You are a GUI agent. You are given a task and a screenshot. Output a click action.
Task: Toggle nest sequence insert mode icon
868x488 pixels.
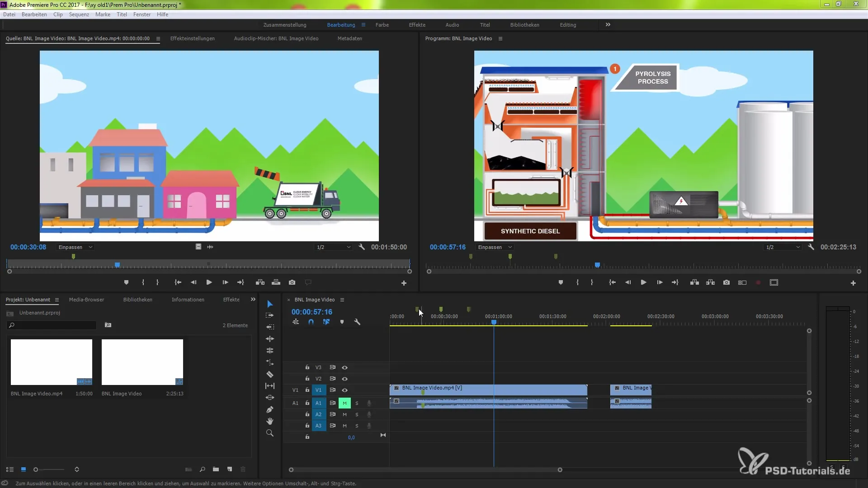coord(296,322)
